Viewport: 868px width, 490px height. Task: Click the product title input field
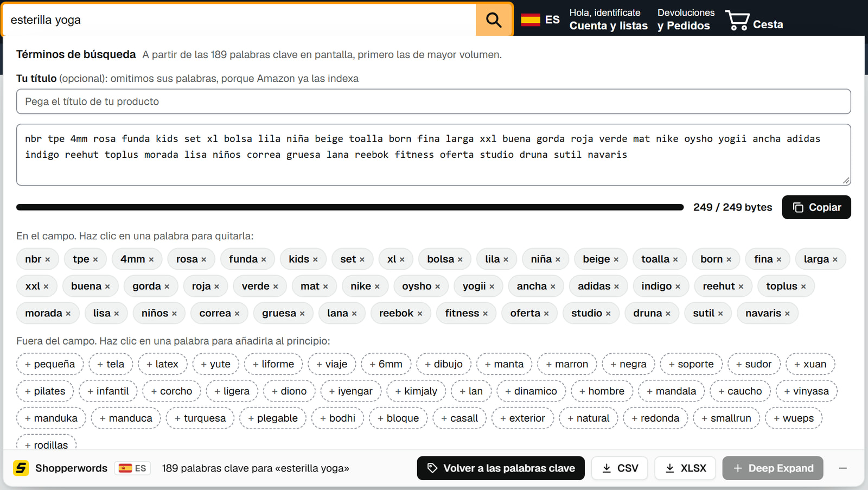433,101
